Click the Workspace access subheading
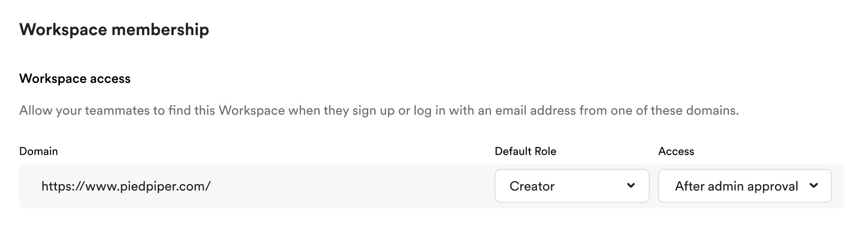The height and width of the screenshot is (237, 868). [75, 79]
